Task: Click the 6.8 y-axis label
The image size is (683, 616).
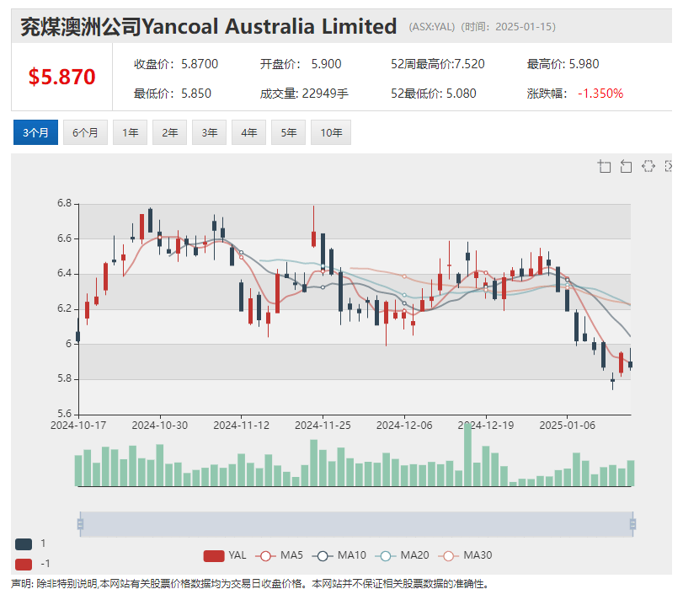Action: (x=65, y=204)
